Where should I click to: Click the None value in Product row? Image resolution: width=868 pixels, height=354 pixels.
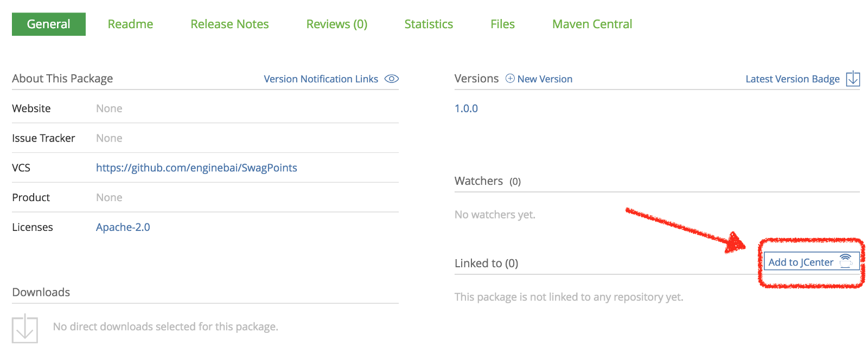pos(109,197)
